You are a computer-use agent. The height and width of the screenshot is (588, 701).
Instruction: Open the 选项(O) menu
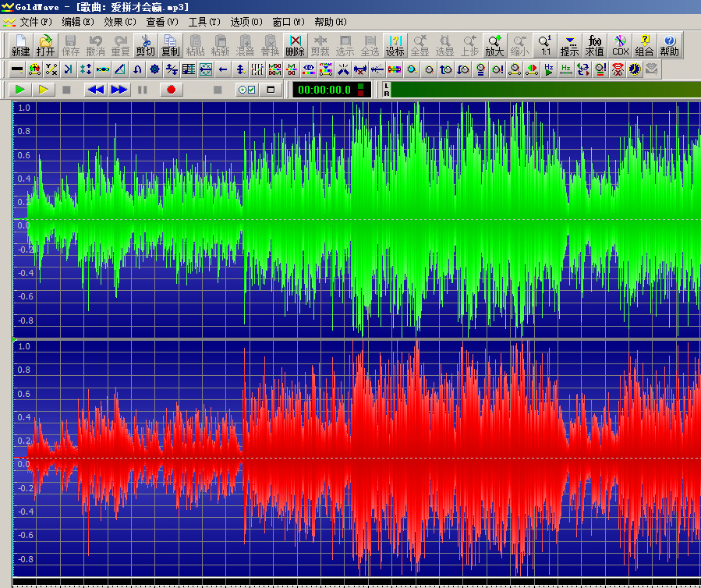[246, 22]
